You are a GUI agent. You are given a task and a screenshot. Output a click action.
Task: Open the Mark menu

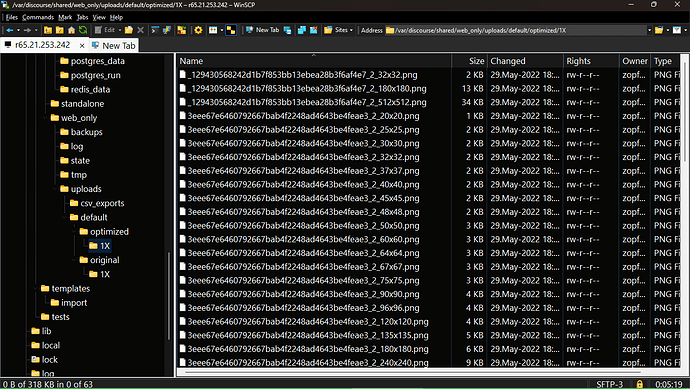click(x=65, y=17)
